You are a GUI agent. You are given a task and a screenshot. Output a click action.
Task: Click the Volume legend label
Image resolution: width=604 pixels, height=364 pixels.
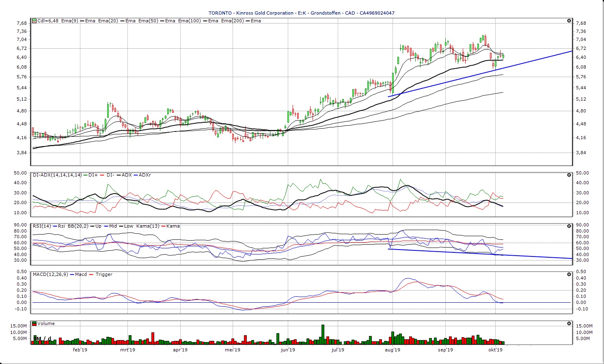tap(46, 323)
